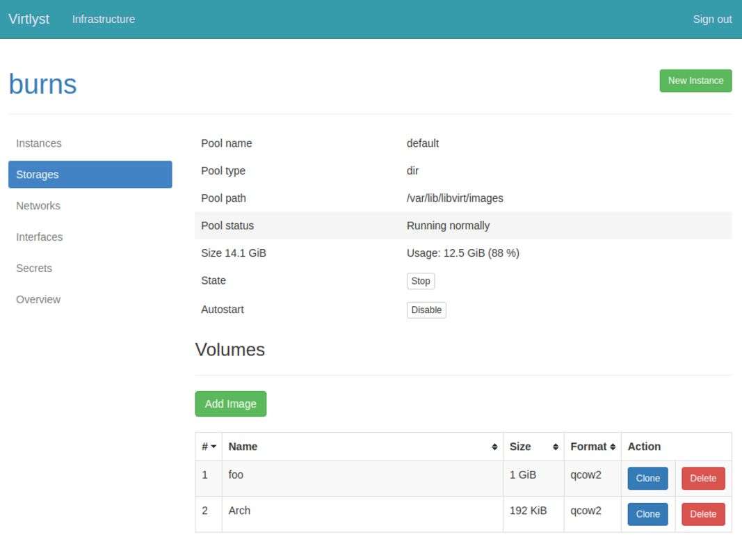Open the Infrastructure link in the navbar
742x560 pixels.
(x=104, y=19)
